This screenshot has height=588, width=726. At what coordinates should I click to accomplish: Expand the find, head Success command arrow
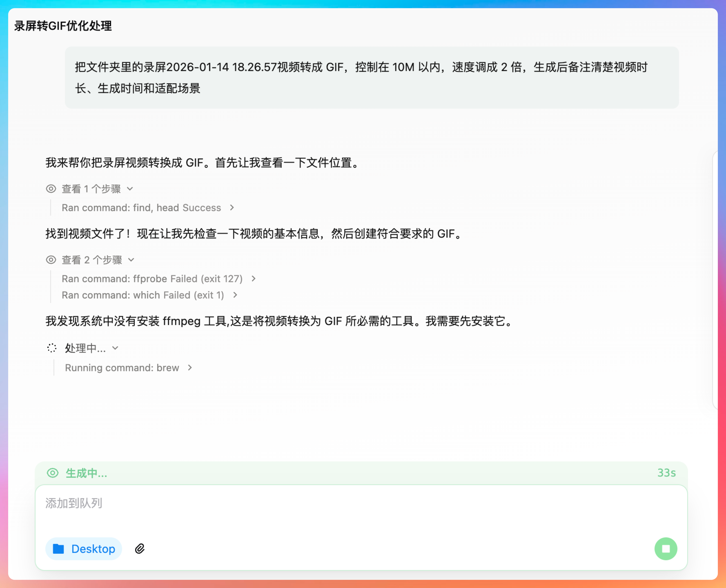[x=232, y=207]
